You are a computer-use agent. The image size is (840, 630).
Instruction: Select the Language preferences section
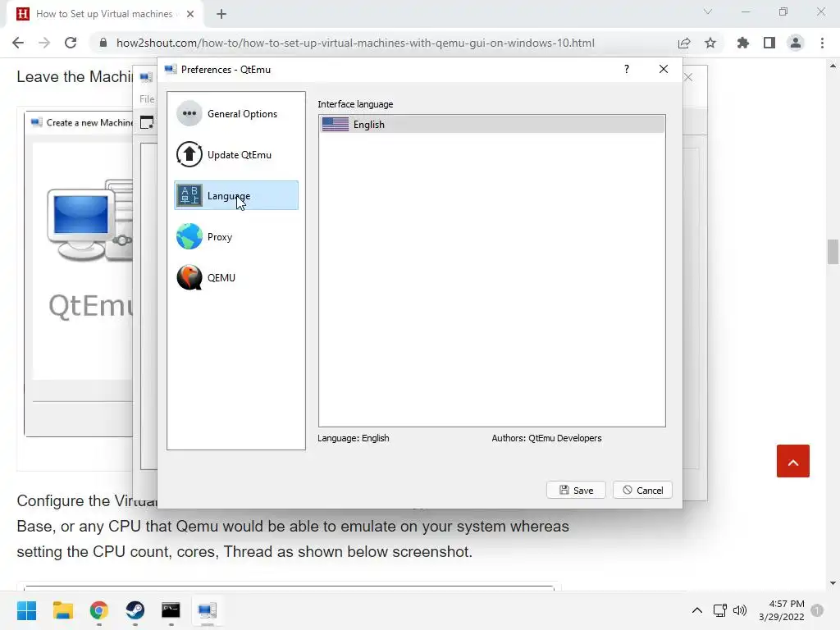point(235,195)
